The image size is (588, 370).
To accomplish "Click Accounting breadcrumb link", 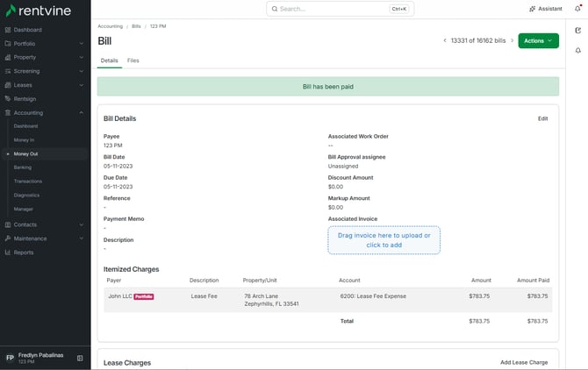I will pos(111,26).
